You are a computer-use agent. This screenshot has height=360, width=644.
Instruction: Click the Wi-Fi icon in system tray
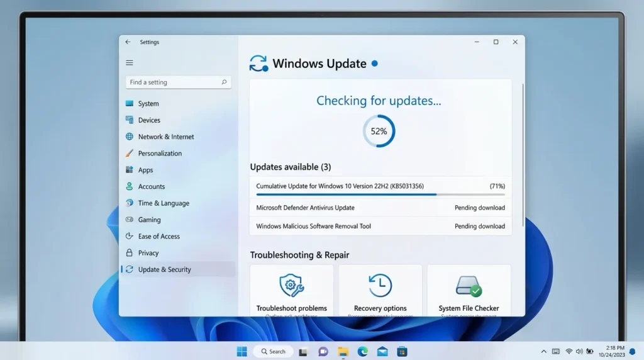coord(569,351)
